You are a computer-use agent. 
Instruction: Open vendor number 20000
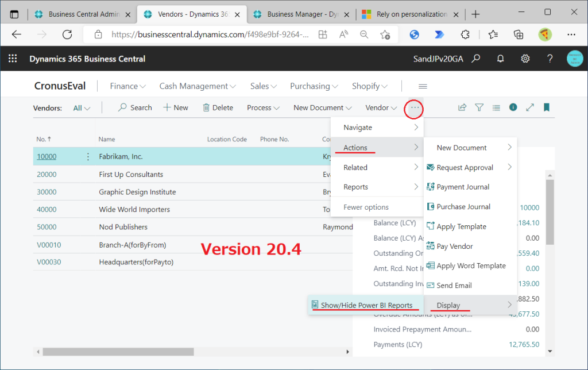47,175
